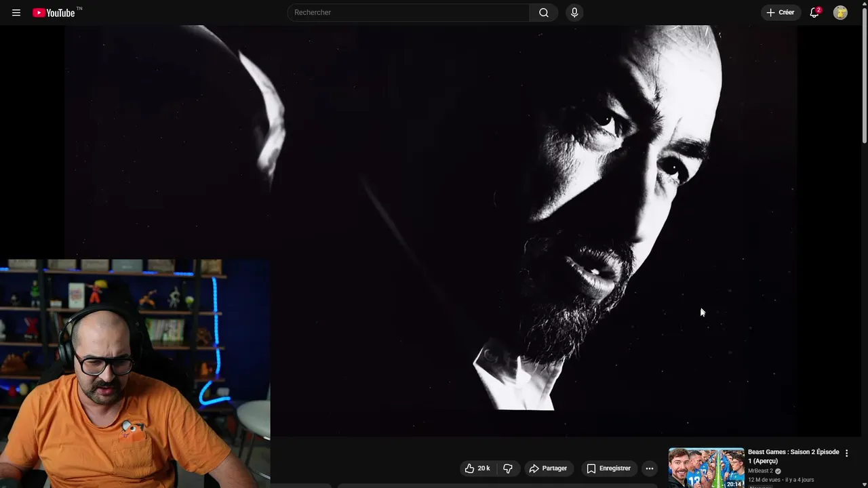Open the hamburger guide menu

click(x=16, y=13)
